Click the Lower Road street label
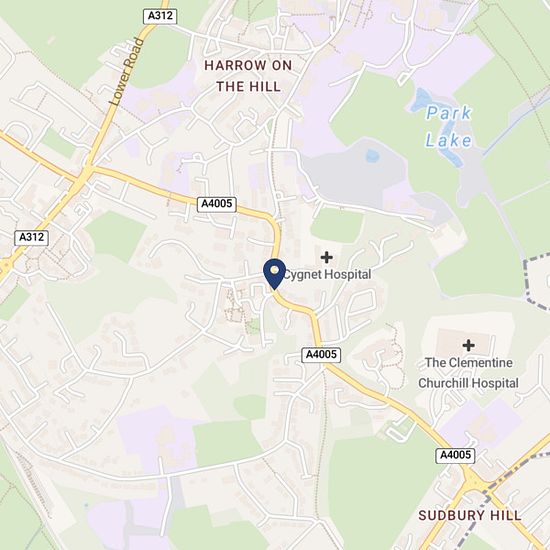 [x=127, y=72]
